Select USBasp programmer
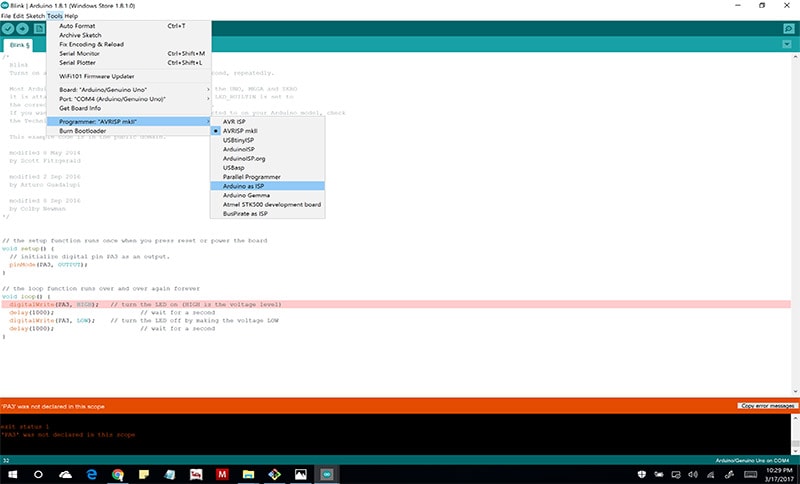800x484 pixels. (267, 167)
